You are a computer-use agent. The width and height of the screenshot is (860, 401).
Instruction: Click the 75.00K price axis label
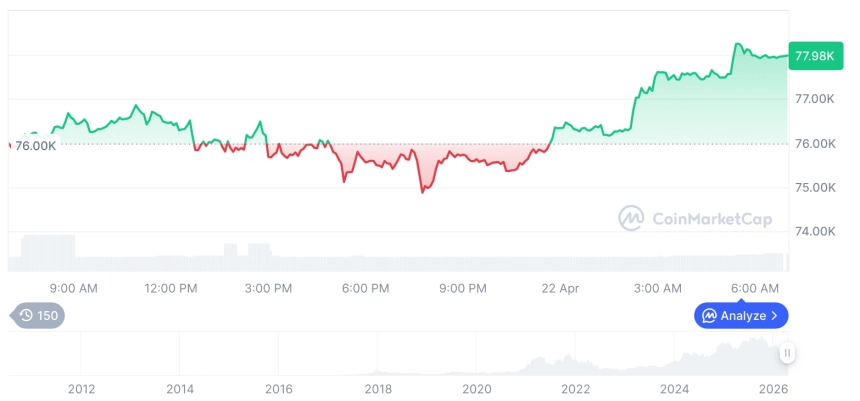[815, 187]
